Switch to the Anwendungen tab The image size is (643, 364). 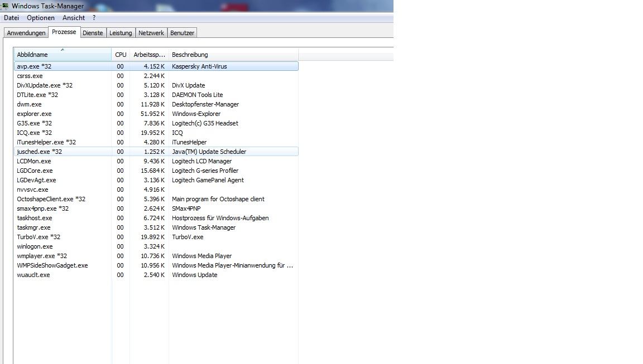(x=26, y=33)
